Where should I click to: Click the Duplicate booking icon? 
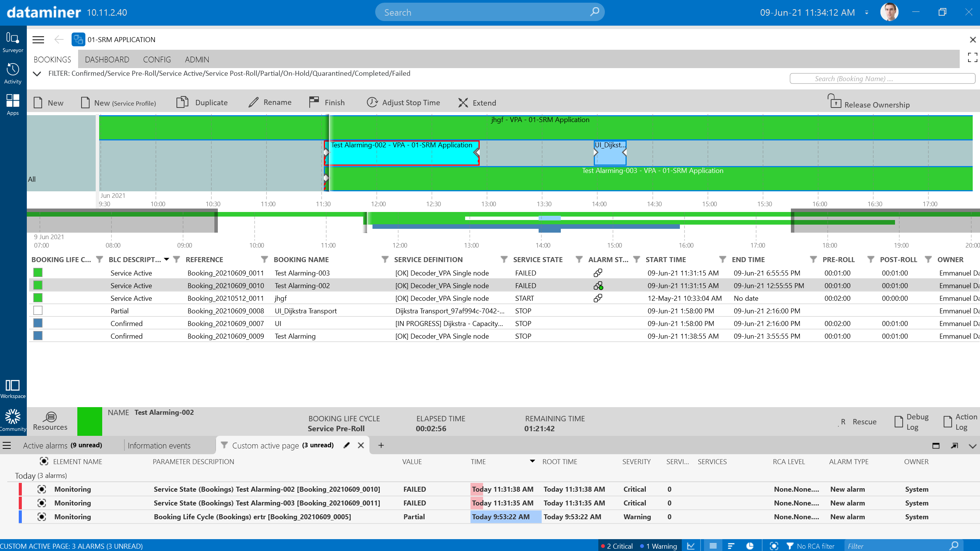pyautogui.click(x=183, y=103)
